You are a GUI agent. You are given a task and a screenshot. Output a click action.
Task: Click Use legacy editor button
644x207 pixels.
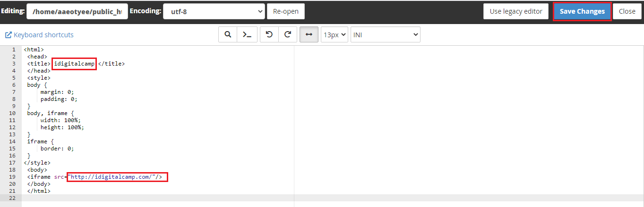(516, 11)
